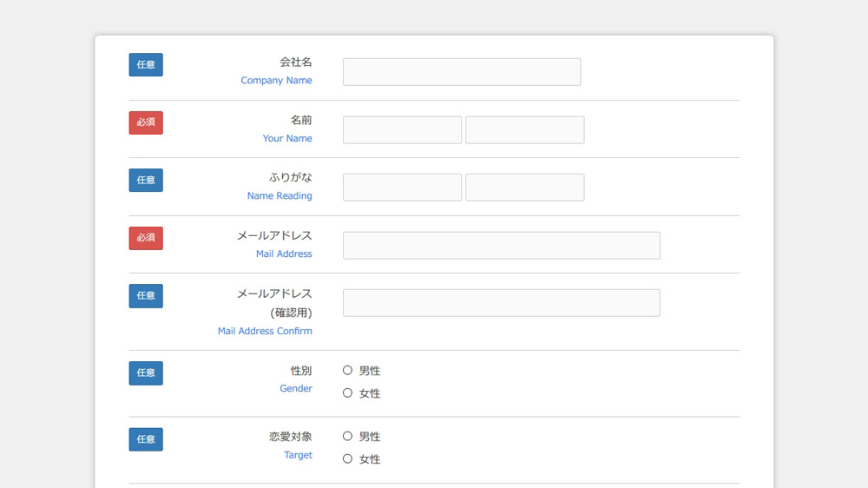Click the 任意 badge beside Mail Address Confirm

coord(146,296)
